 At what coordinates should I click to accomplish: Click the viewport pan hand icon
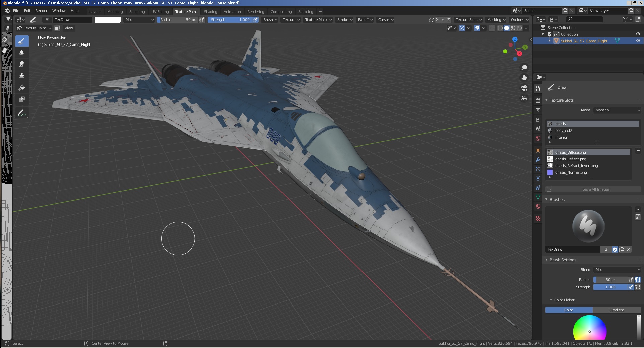[524, 78]
